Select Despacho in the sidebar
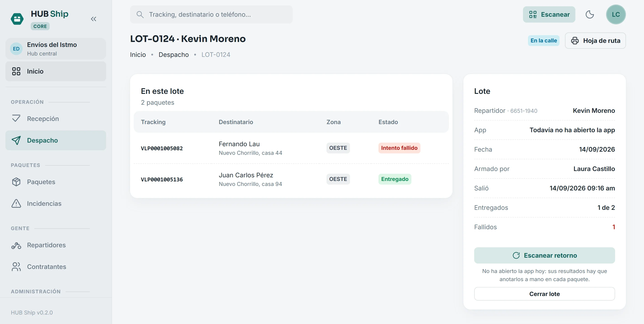The image size is (644, 324). [56, 140]
